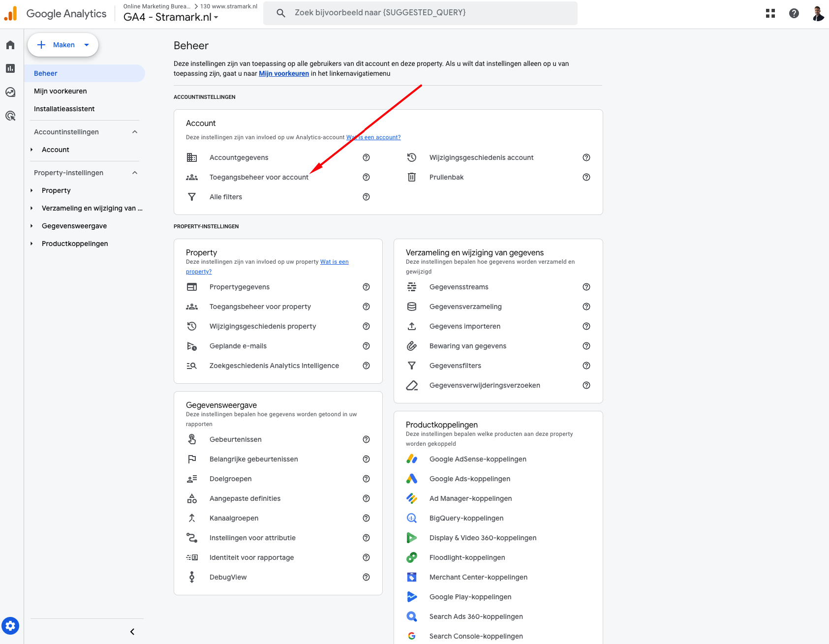Open the Maken dropdown button

click(x=63, y=45)
